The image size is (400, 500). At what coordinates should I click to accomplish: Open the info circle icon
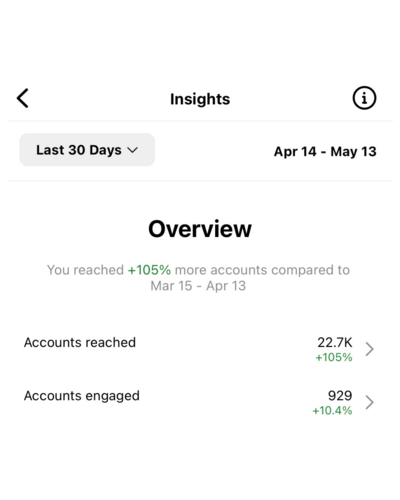tap(364, 98)
